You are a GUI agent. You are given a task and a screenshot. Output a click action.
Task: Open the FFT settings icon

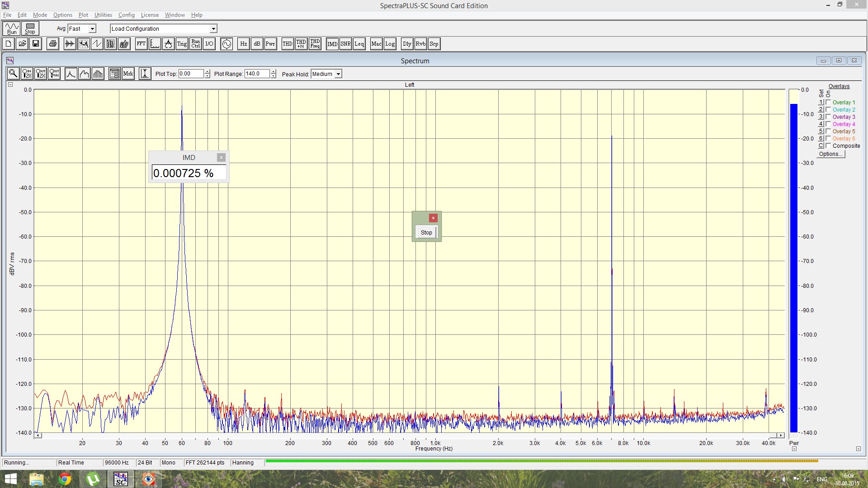141,44
